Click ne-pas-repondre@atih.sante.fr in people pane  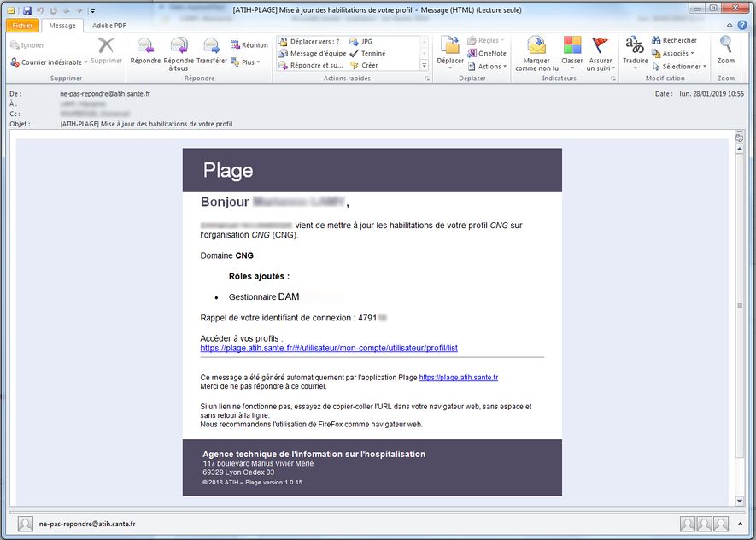pos(87,524)
